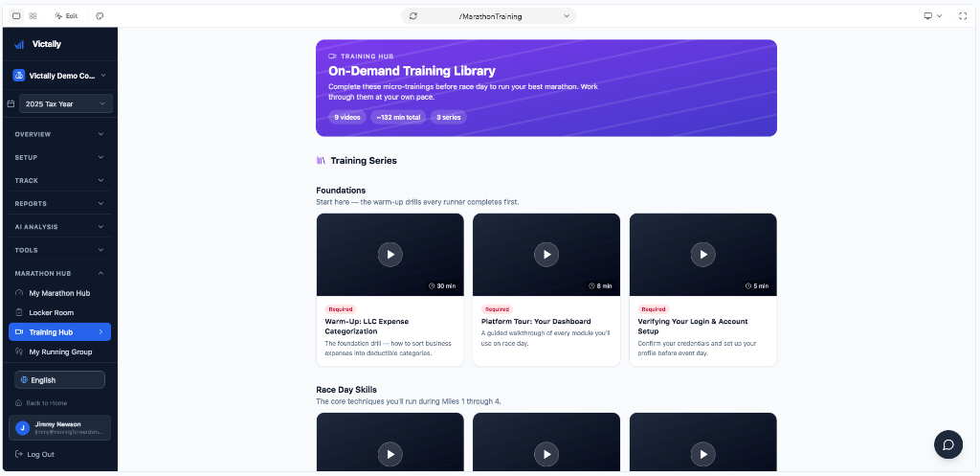Open My Marathon Hub page
The image size is (980, 476).
point(60,293)
